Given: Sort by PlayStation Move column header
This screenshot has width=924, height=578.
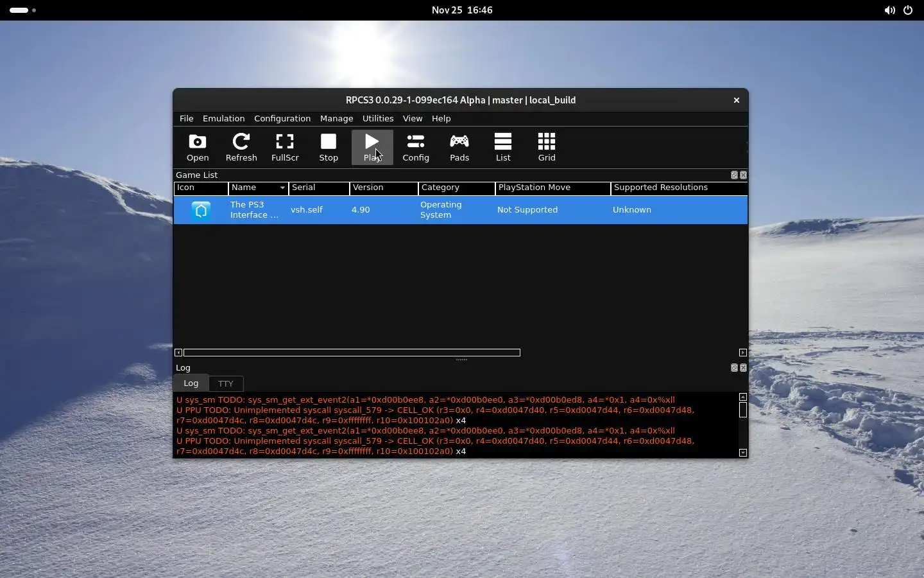Looking at the screenshot, I should (x=552, y=188).
